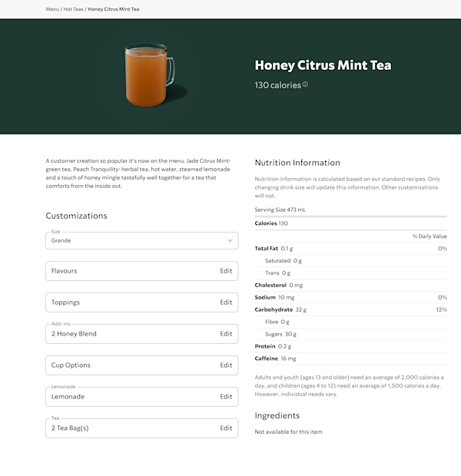Click the drink description paragraph
The height and width of the screenshot is (476, 461).
pyautogui.click(x=138, y=174)
